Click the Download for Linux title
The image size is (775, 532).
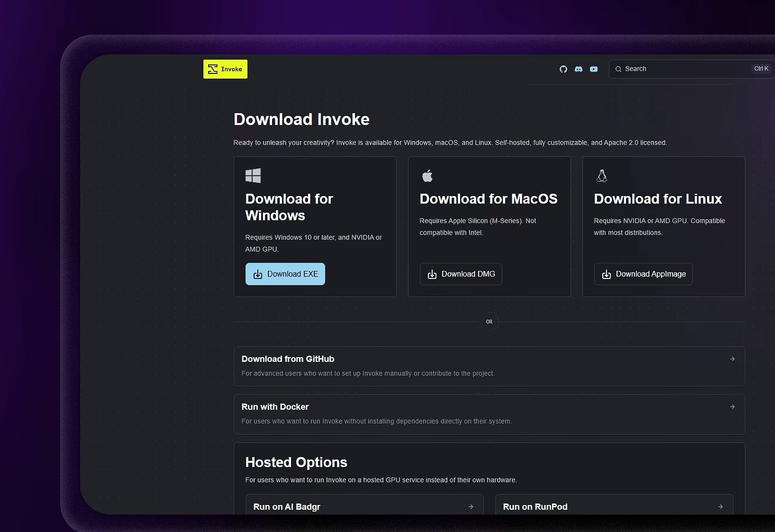click(658, 199)
